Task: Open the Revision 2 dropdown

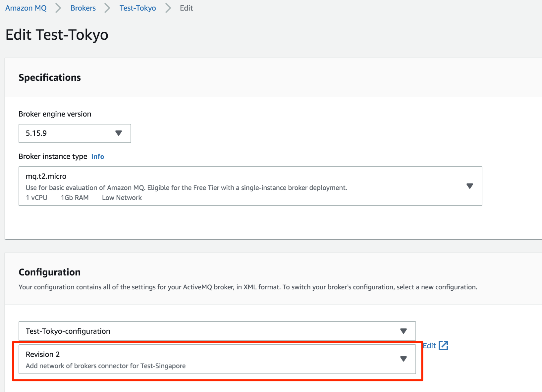Action: tap(217, 359)
